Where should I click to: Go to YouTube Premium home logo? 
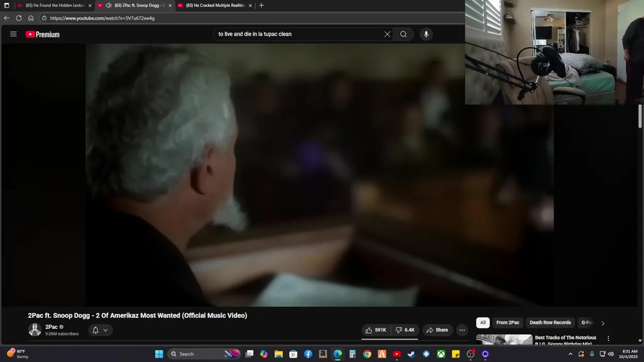pyautogui.click(x=43, y=34)
